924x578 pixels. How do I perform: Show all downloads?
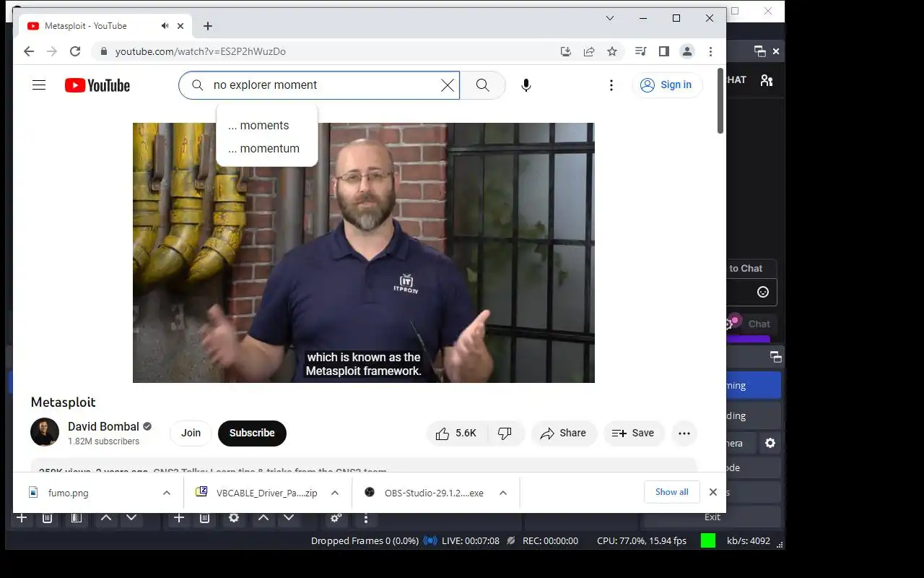point(671,492)
